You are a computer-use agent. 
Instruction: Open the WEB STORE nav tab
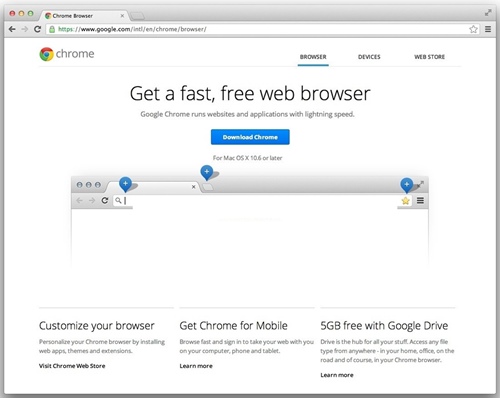click(x=429, y=57)
